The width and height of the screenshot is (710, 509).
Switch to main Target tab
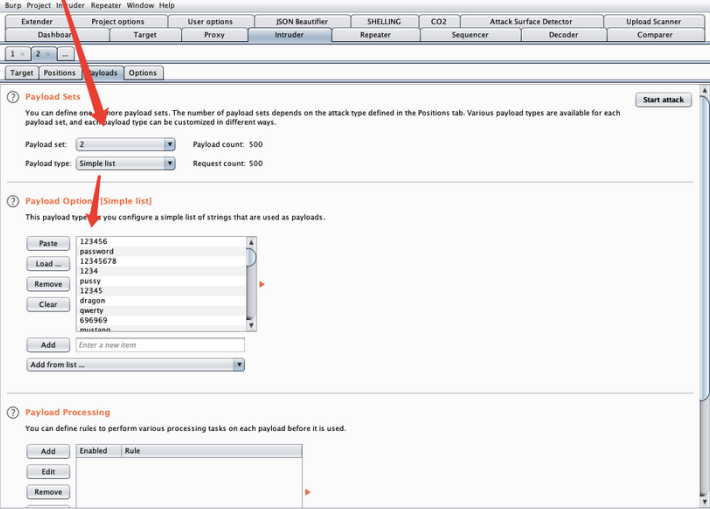click(145, 35)
